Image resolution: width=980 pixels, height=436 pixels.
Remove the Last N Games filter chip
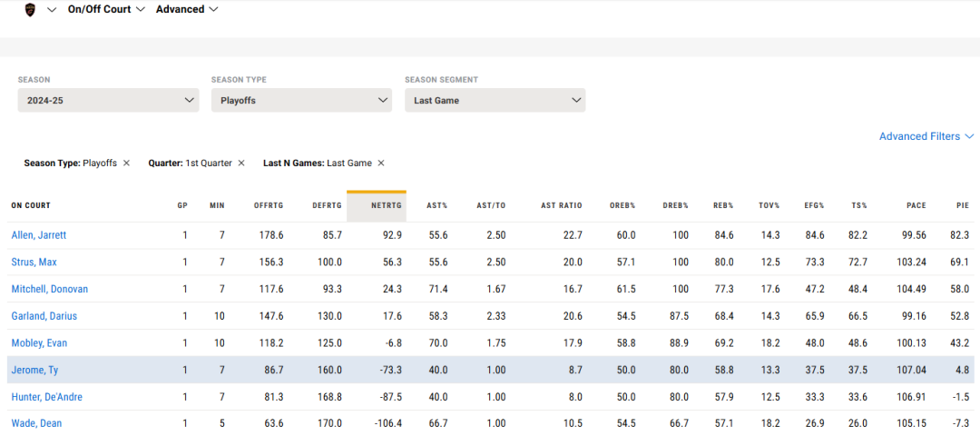pyautogui.click(x=380, y=163)
